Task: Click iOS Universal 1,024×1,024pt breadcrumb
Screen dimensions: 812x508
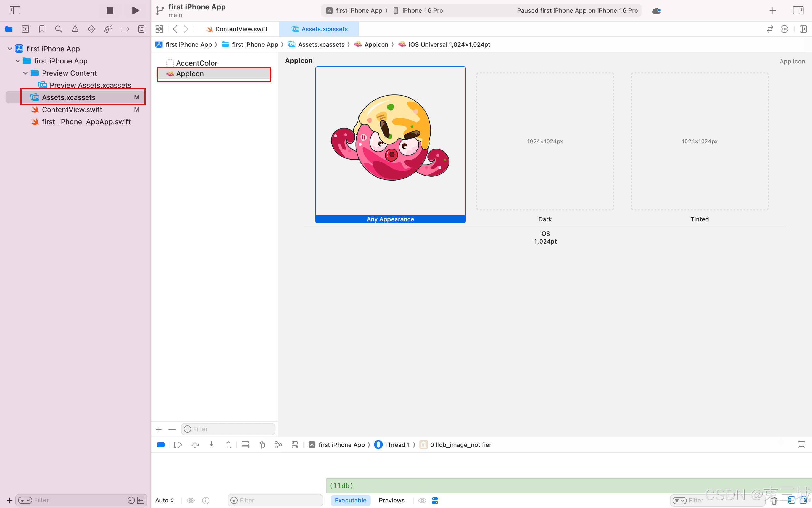Action: pyautogui.click(x=444, y=44)
